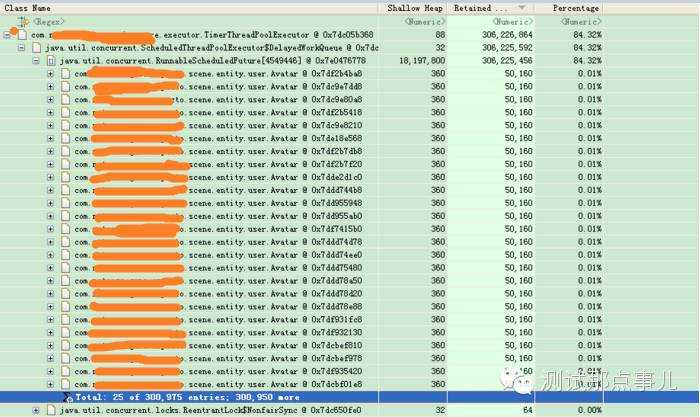Click the DelayedWorkQueue object icon

37,47
